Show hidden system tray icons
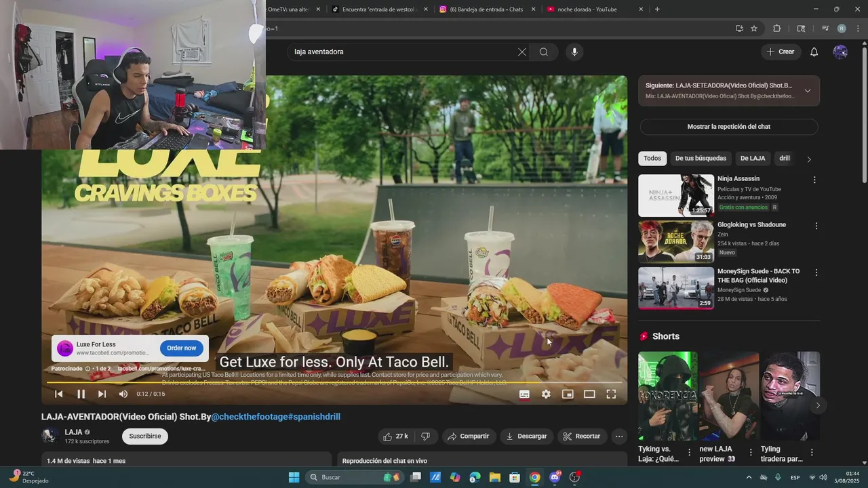 [749, 477]
